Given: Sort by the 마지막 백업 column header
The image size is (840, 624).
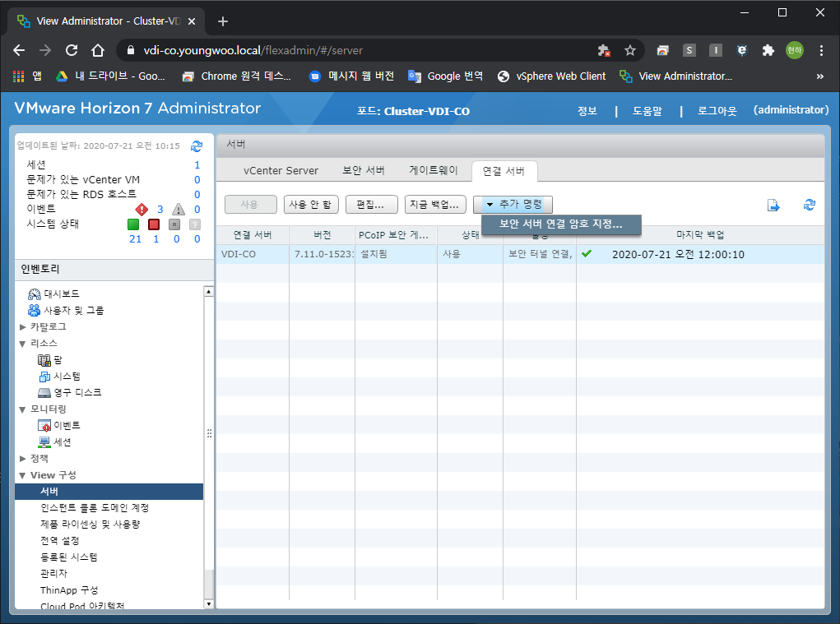Looking at the screenshot, I should 700,235.
